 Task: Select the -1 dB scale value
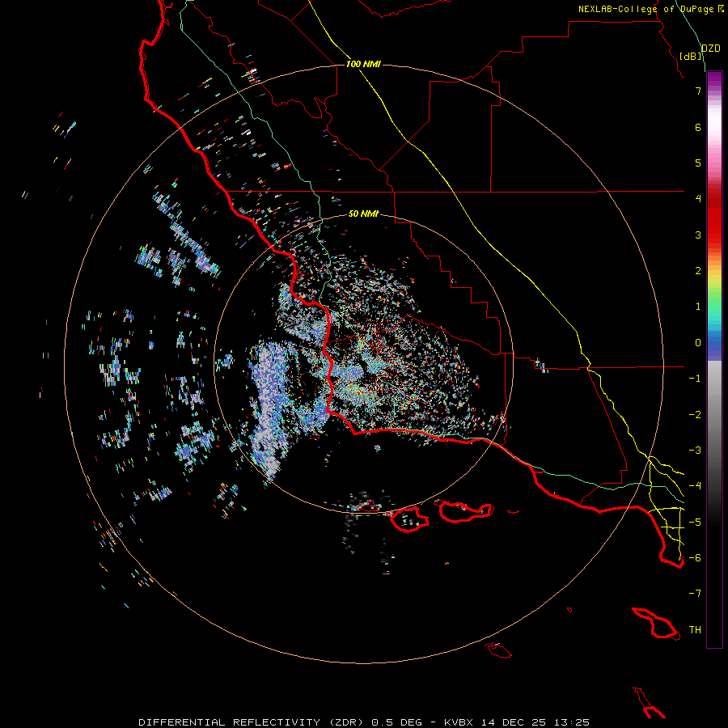[x=695, y=379]
